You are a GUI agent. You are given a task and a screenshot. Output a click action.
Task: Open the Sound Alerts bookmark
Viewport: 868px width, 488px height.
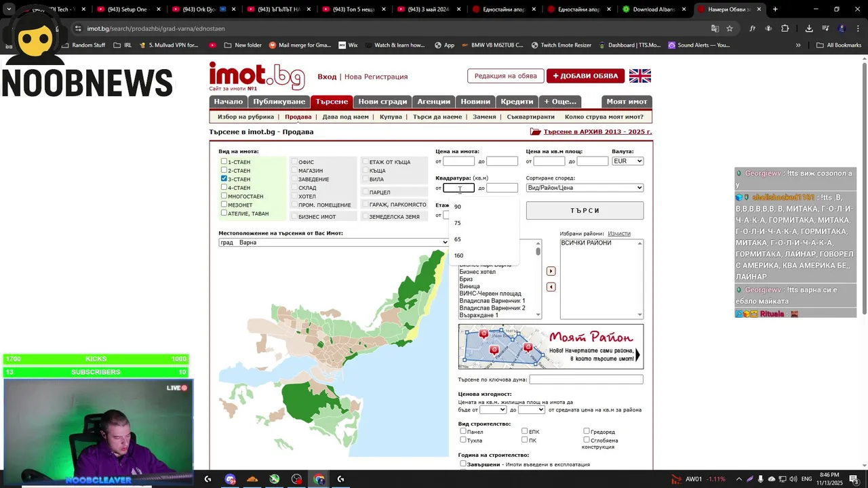coord(698,45)
